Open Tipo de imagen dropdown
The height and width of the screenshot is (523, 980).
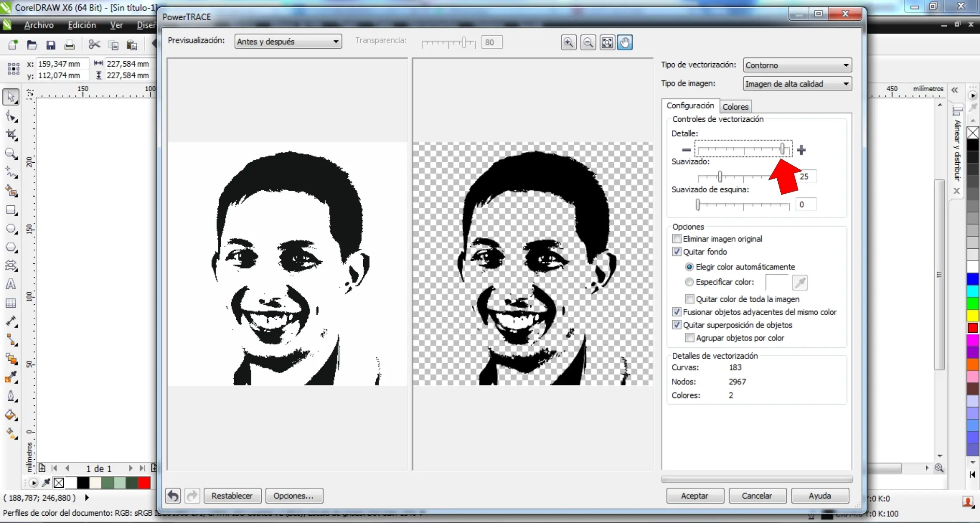[x=797, y=84]
